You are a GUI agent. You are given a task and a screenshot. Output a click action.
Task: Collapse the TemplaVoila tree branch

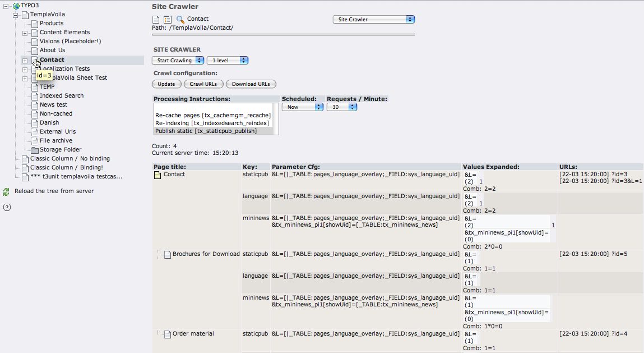pyautogui.click(x=16, y=15)
